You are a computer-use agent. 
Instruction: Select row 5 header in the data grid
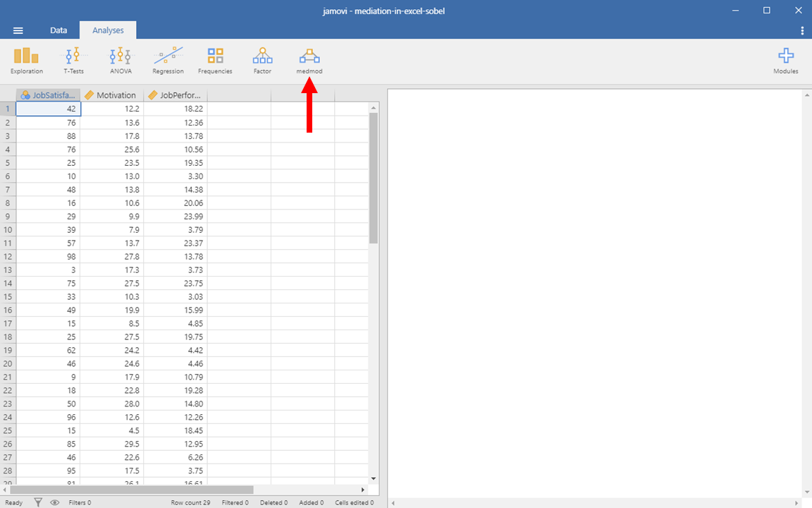pyautogui.click(x=8, y=162)
